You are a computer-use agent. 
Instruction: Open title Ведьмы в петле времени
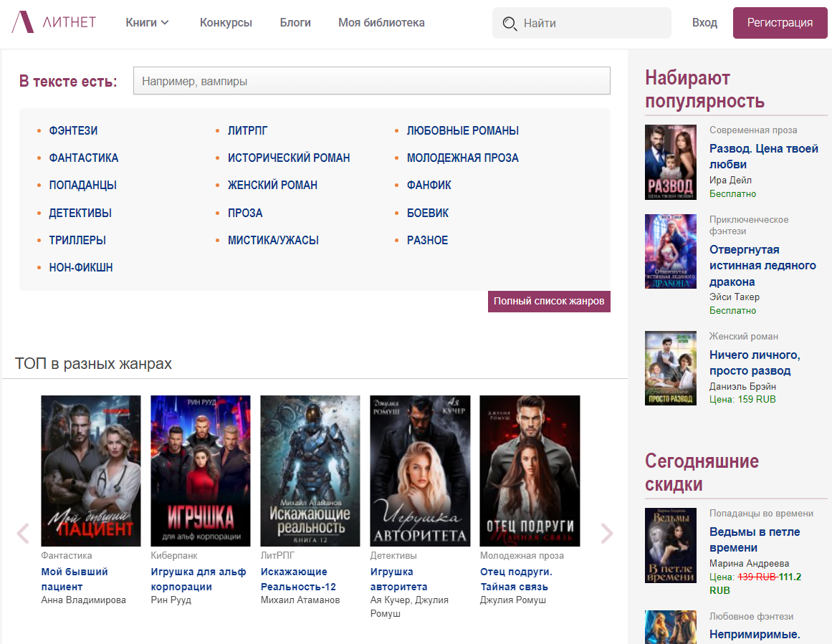click(x=755, y=539)
